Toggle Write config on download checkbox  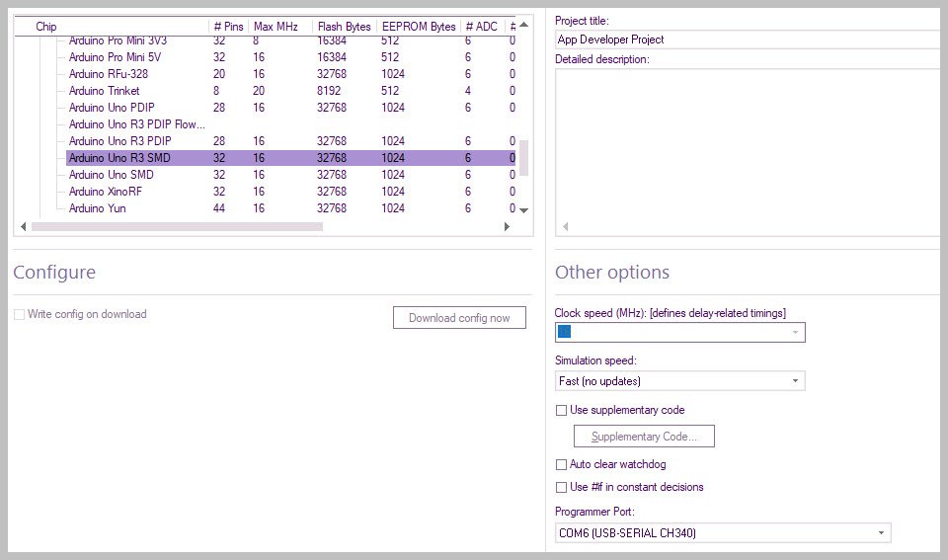pyautogui.click(x=20, y=314)
